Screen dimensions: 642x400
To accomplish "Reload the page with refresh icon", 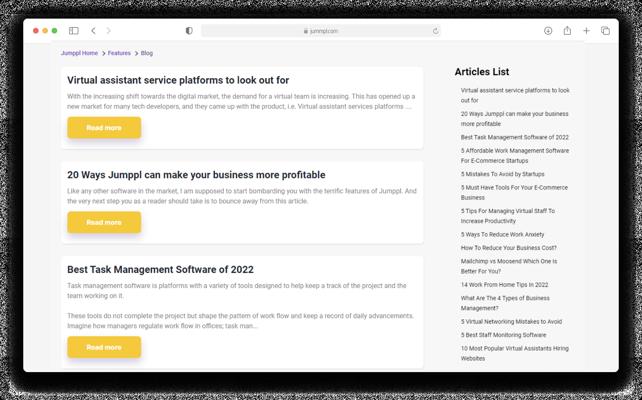I will (x=435, y=31).
